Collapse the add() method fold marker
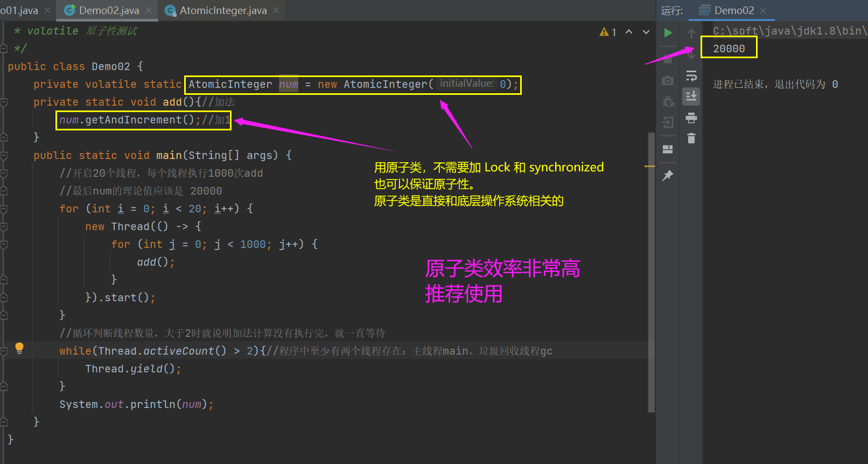 (4, 102)
